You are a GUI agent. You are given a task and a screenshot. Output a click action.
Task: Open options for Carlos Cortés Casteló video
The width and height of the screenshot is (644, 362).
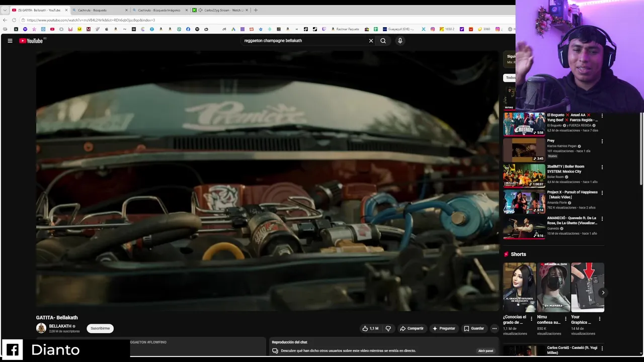[602, 348]
